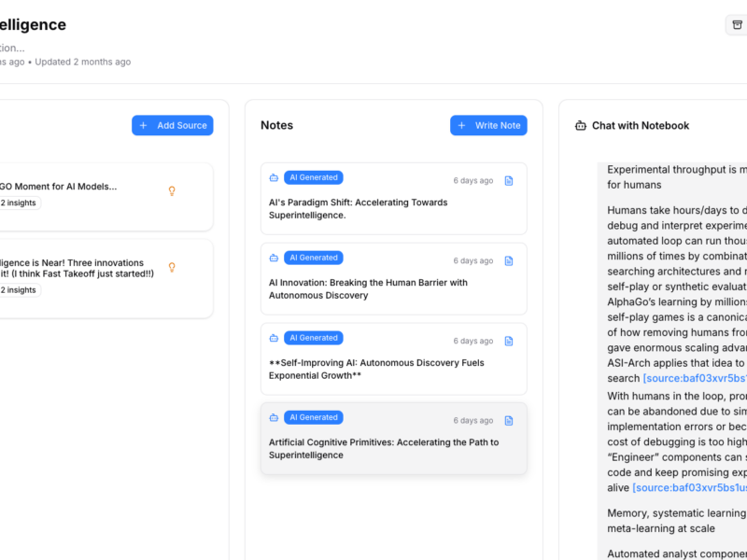Click document icon on Artificial Cognitive Primitives note
747x560 pixels.
pos(509,421)
